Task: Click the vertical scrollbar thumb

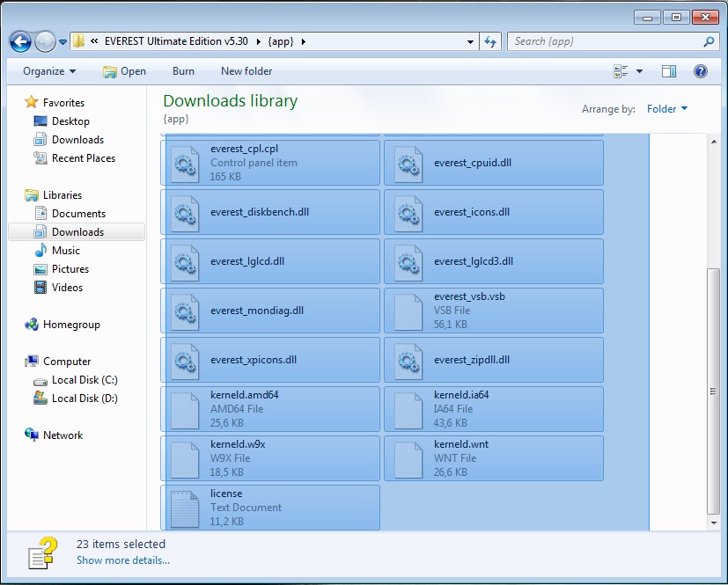Action: click(x=713, y=391)
